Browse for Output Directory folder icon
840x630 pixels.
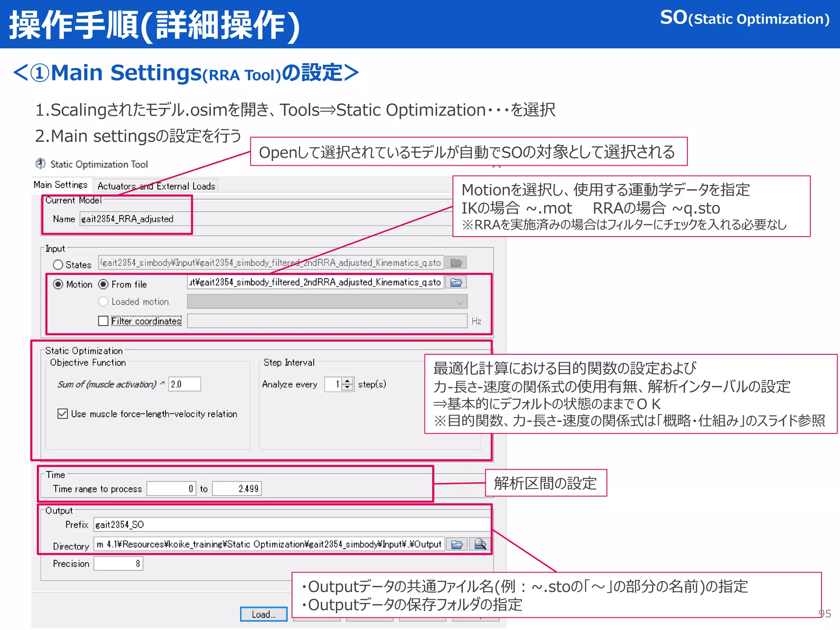(x=457, y=544)
